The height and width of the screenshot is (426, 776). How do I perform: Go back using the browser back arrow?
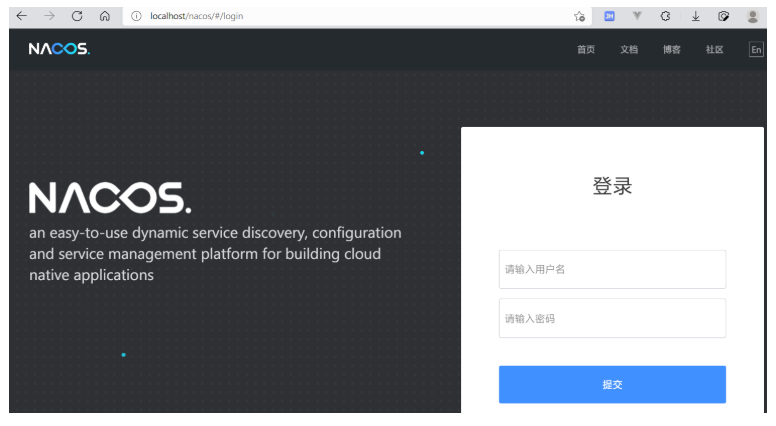(21, 16)
